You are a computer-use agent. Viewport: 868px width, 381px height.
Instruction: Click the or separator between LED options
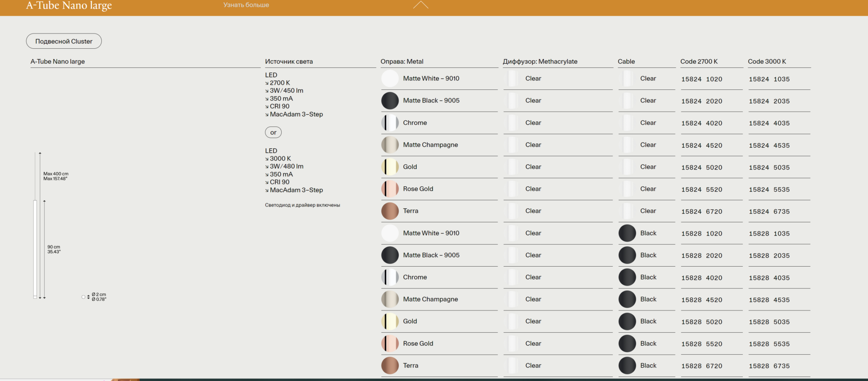tap(273, 132)
